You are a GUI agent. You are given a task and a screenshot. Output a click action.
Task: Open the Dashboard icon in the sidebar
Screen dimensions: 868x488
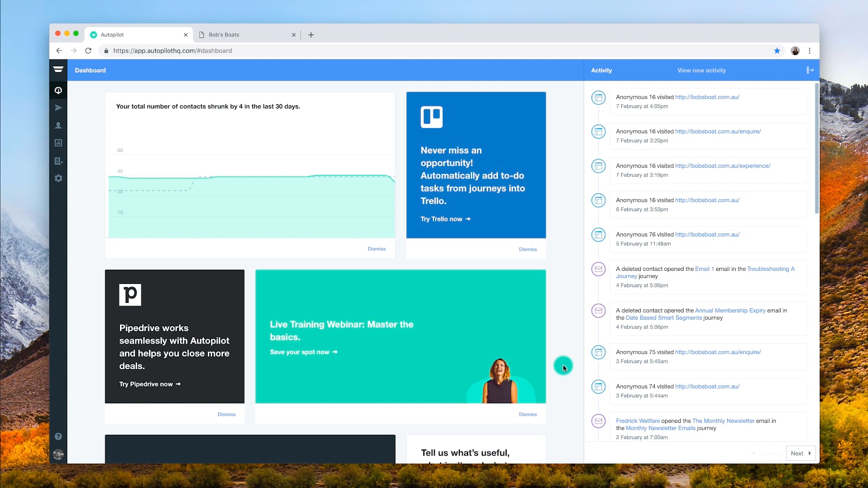tap(58, 90)
